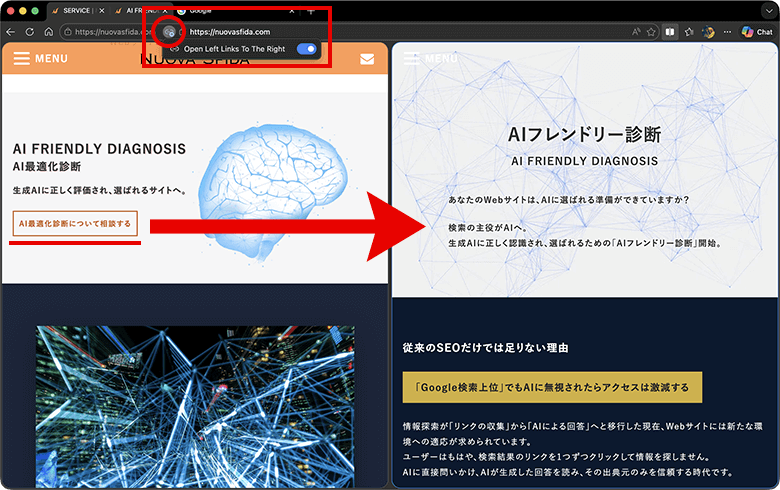Click the brain illustration in left pane
The image size is (780, 490).
click(272, 192)
